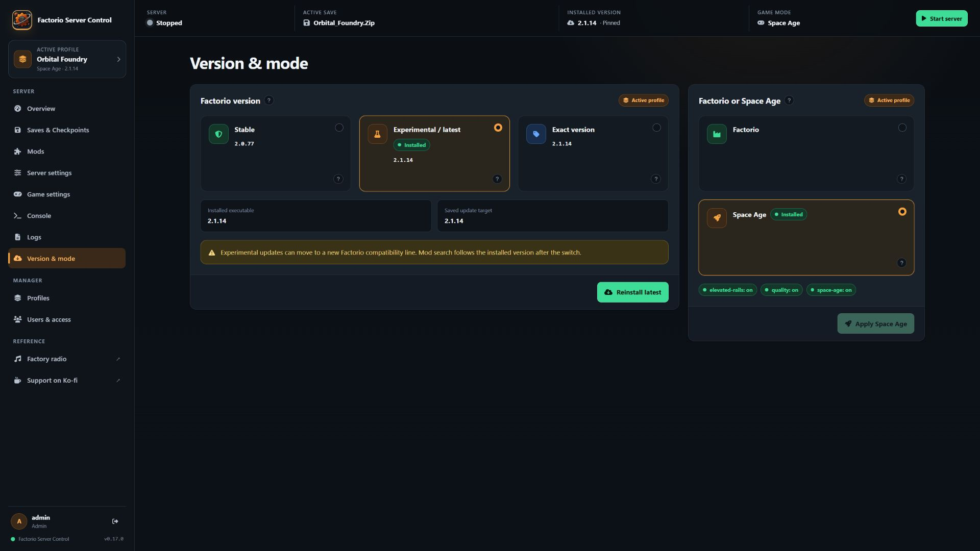Click the Stable shield icon
Image resolution: width=980 pixels, height=551 pixels.
click(218, 134)
